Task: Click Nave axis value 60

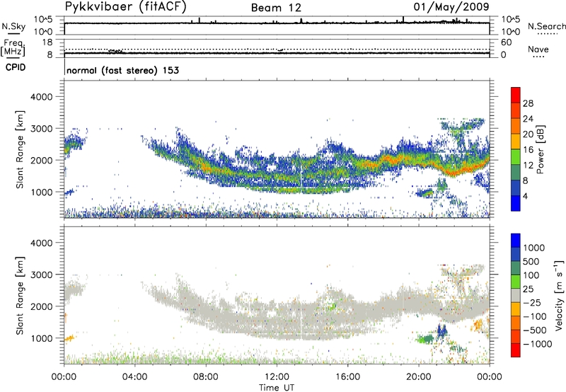Action: [x=507, y=42]
